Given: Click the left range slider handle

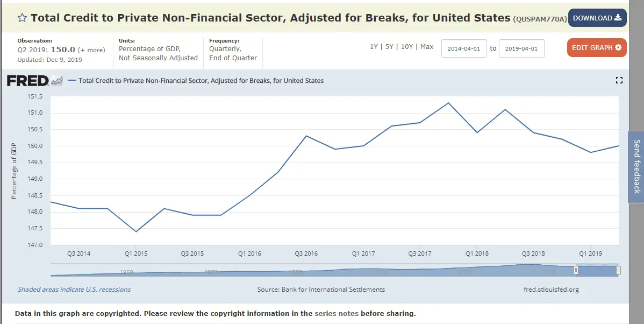Looking at the screenshot, I should point(576,270).
